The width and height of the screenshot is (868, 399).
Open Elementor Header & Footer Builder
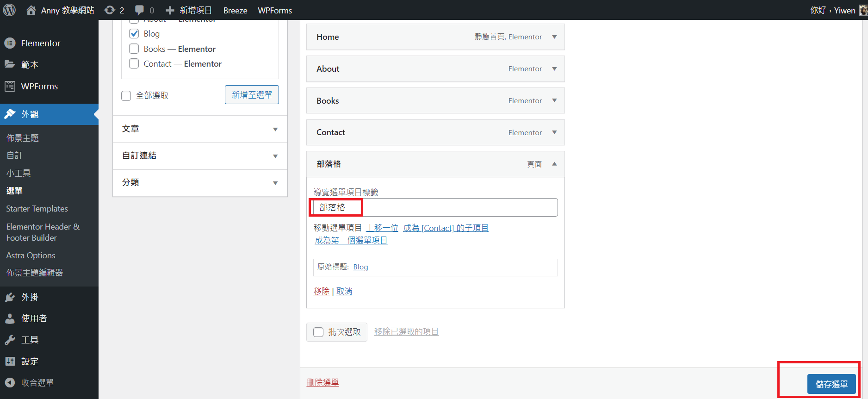[43, 232]
